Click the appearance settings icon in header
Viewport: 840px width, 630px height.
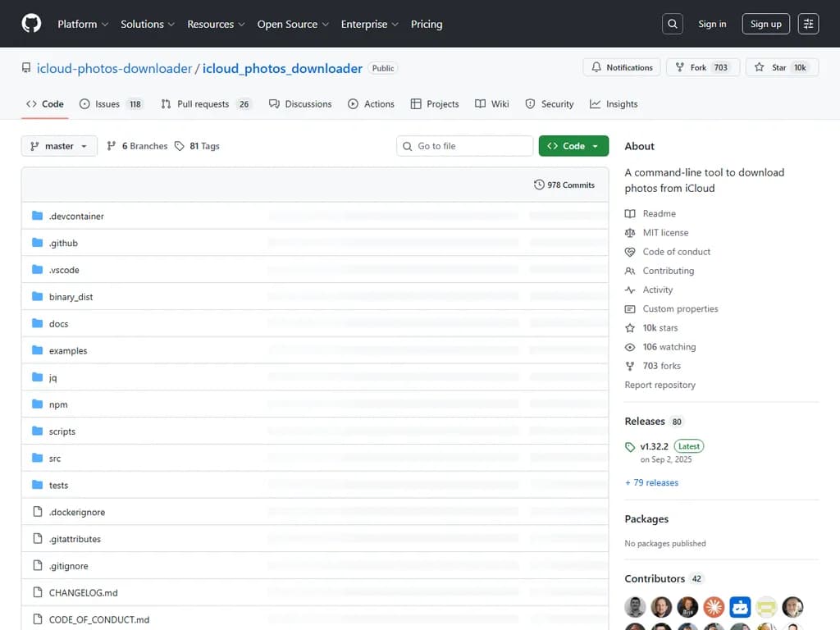tap(808, 24)
